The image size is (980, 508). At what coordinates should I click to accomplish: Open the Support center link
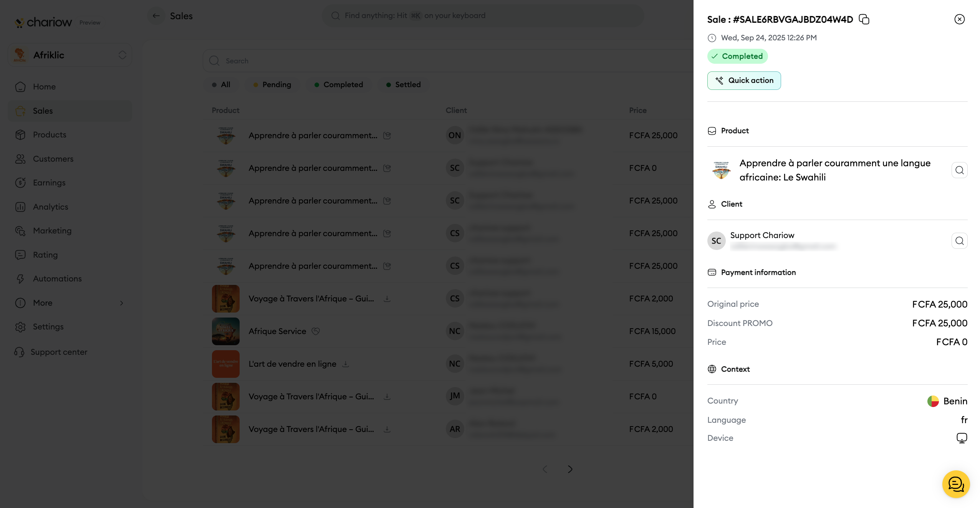59,352
